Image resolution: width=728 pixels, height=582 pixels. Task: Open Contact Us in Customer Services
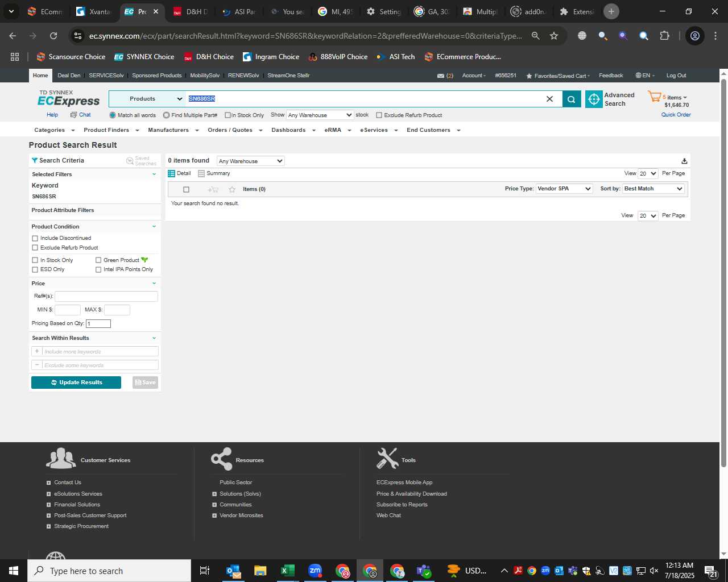point(68,483)
